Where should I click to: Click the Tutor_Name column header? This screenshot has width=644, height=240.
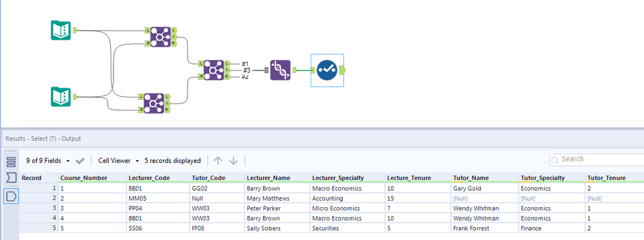coord(485,178)
